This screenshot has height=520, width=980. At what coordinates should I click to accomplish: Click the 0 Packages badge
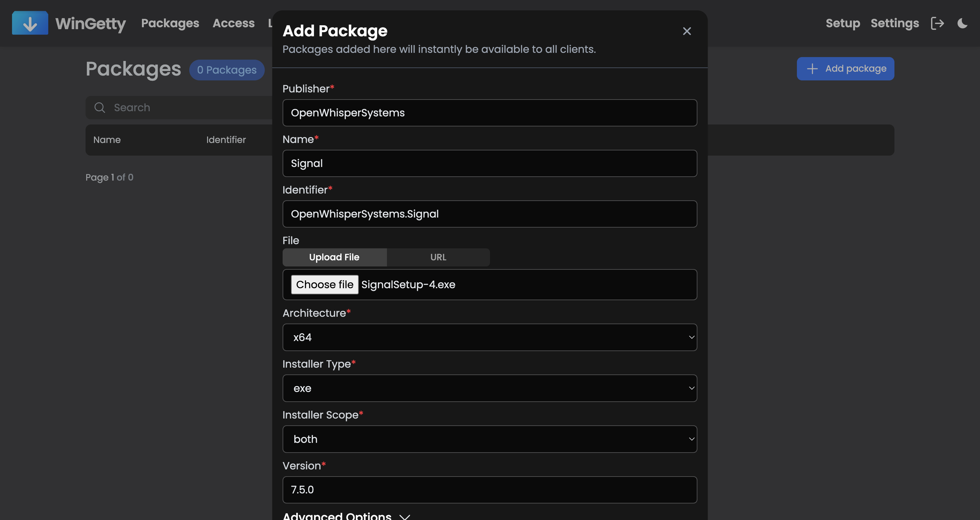tap(227, 70)
